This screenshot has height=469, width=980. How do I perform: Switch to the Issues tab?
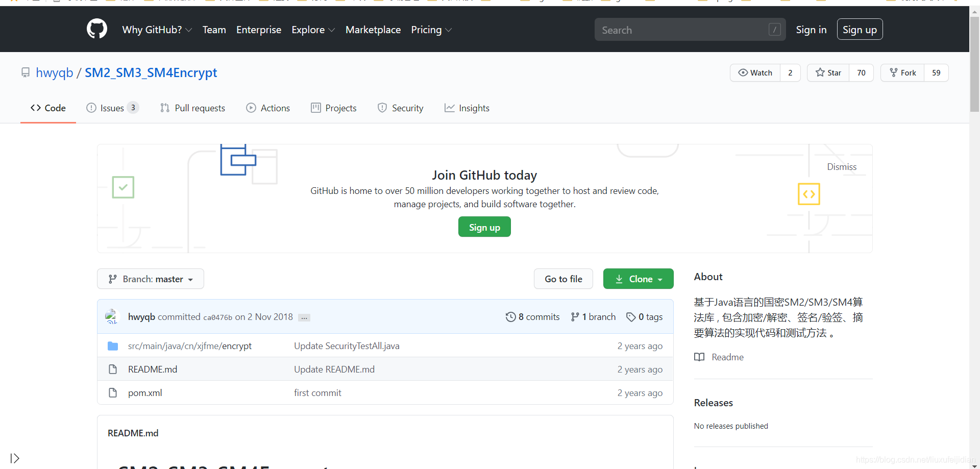(x=112, y=108)
